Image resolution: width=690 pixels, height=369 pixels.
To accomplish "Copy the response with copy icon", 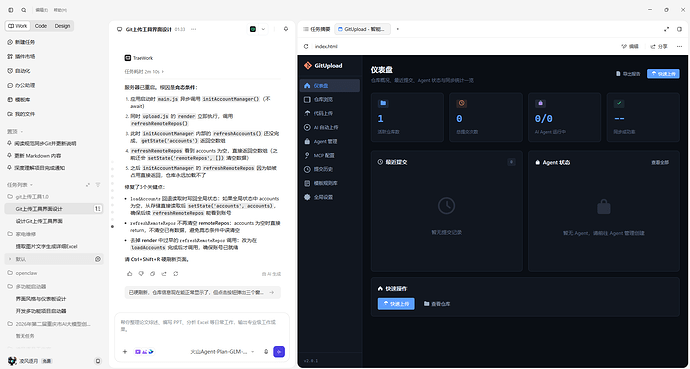I will point(152,274).
